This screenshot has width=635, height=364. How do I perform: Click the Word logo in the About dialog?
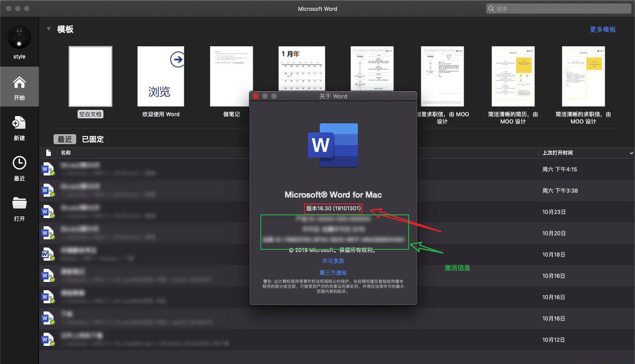[333, 145]
